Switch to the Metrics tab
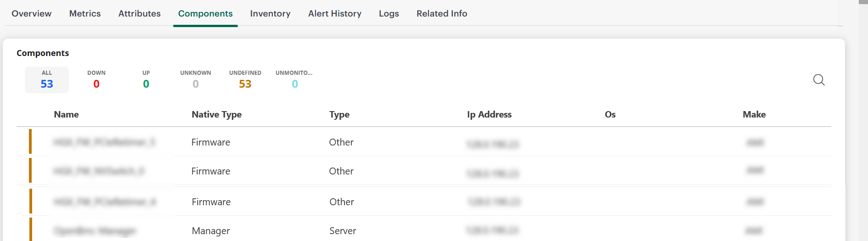868x241 pixels. click(x=85, y=14)
